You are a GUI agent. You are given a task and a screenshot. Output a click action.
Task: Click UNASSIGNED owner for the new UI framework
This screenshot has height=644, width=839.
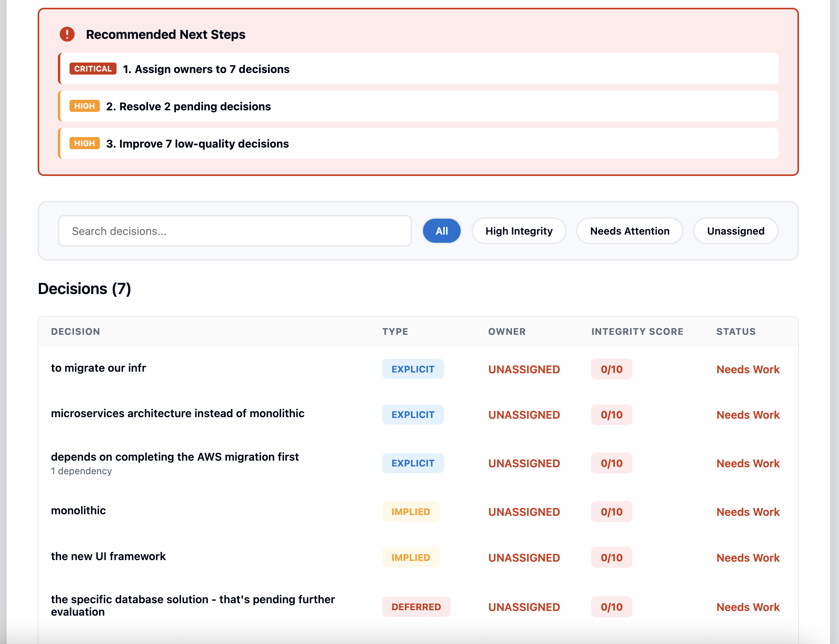524,558
